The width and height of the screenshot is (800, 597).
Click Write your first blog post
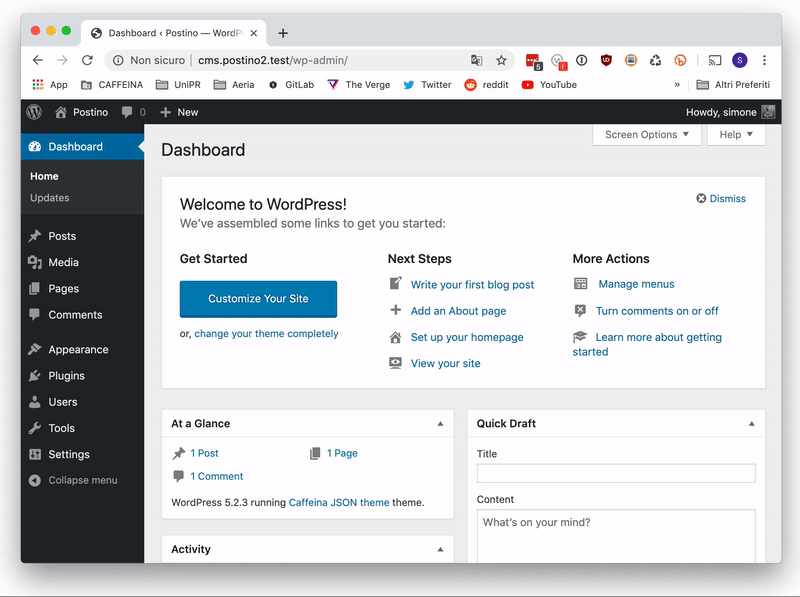pos(472,285)
